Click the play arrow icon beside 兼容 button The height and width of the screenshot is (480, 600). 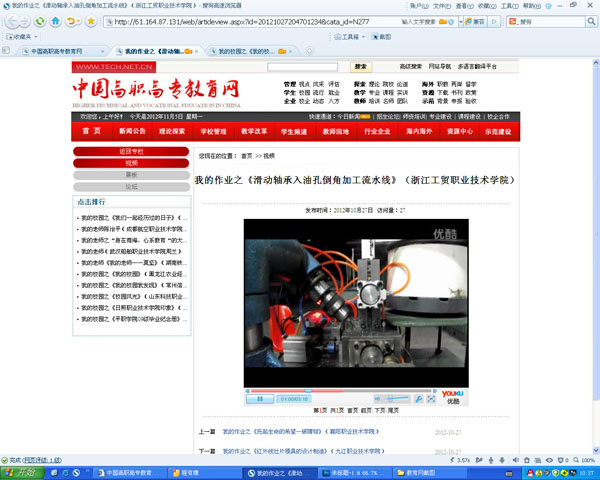[x=494, y=22]
